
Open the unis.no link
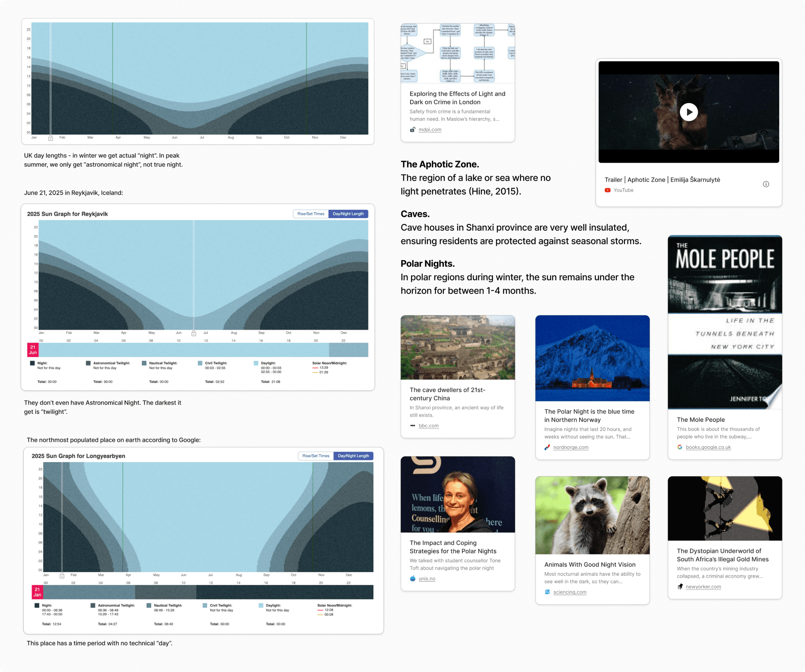pyautogui.click(x=427, y=579)
